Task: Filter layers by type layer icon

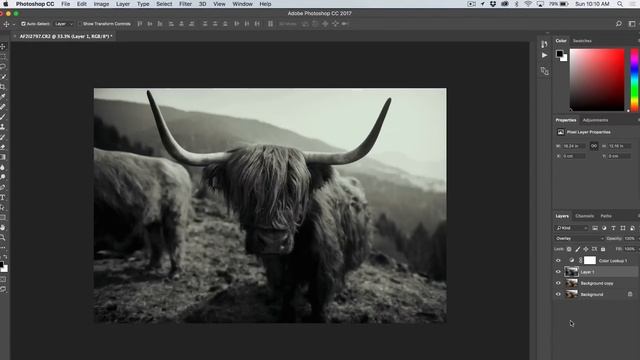Action: 613,228
